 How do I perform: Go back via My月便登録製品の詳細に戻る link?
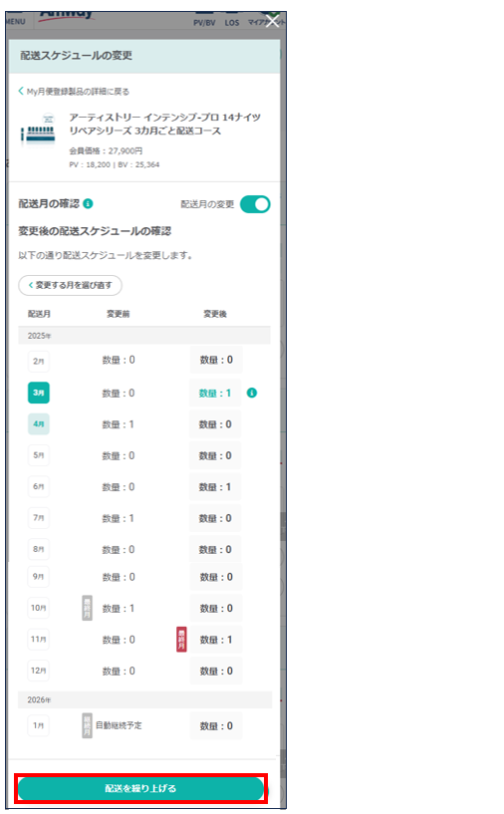74,92
